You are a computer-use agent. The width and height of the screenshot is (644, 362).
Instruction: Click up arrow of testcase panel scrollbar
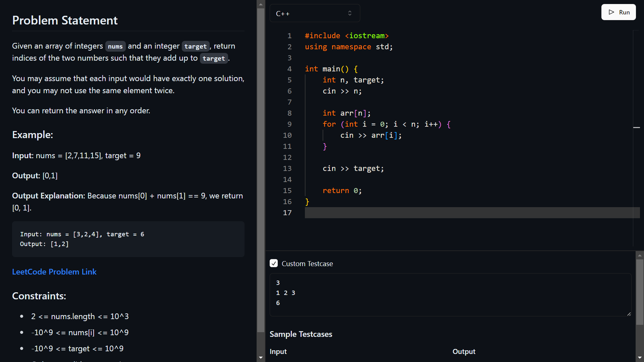(640, 255)
